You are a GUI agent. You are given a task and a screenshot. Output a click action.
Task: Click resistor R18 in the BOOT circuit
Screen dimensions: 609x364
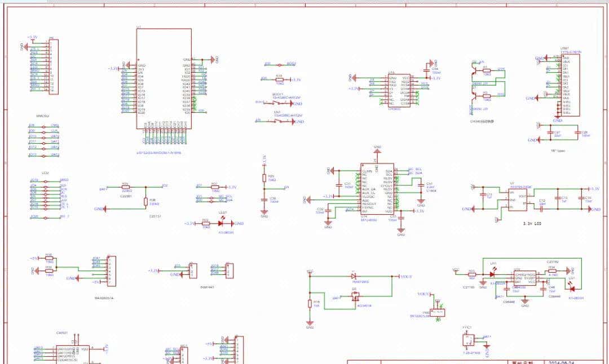tap(280, 79)
